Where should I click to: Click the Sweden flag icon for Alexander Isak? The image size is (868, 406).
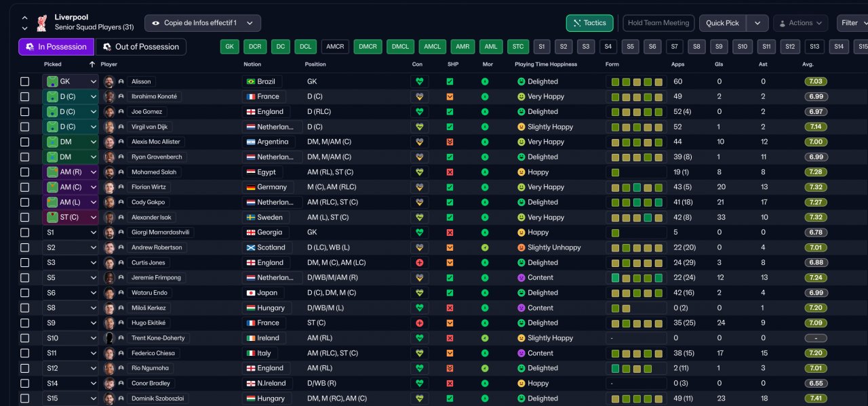(251, 218)
